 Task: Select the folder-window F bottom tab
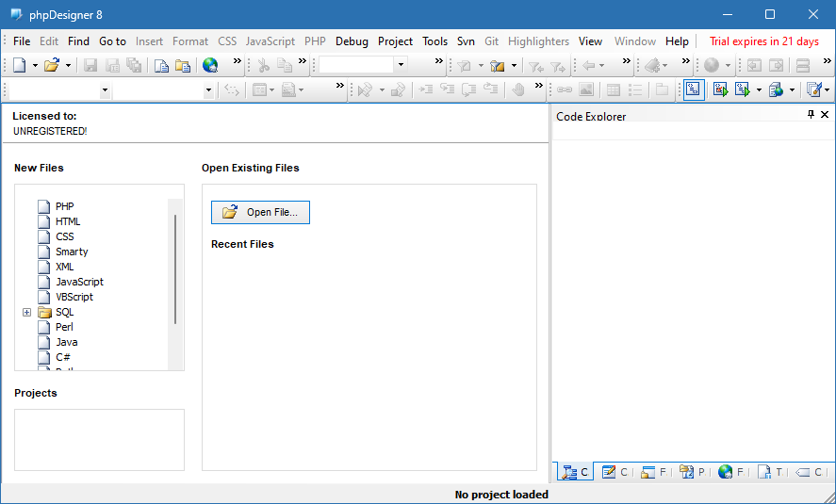point(653,472)
